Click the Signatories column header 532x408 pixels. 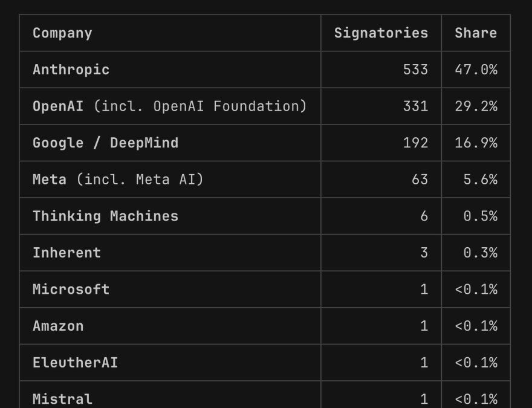[381, 33]
